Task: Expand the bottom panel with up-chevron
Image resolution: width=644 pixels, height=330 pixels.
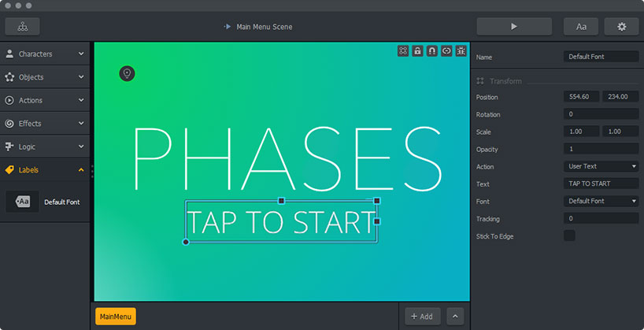Action: pos(455,317)
